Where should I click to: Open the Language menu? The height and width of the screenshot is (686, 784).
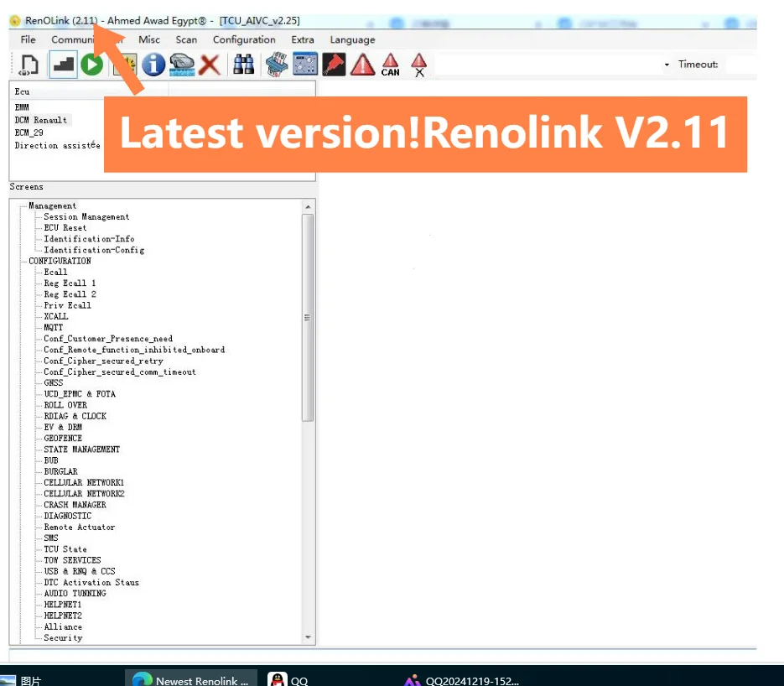click(352, 39)
